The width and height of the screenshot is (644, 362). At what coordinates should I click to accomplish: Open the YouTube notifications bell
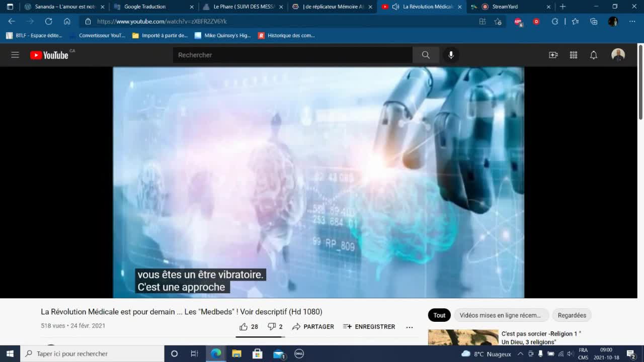pos(594,55)
